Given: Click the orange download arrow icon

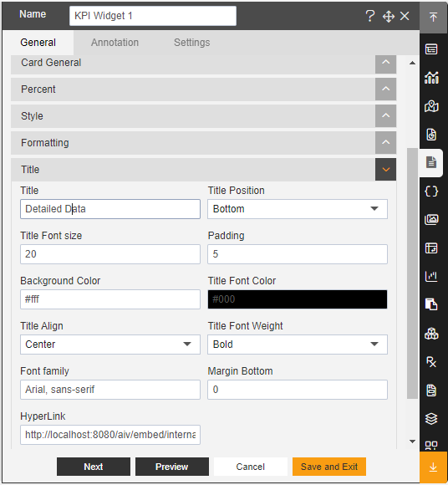Looking at the screenshot, I should tap(434, 467).
